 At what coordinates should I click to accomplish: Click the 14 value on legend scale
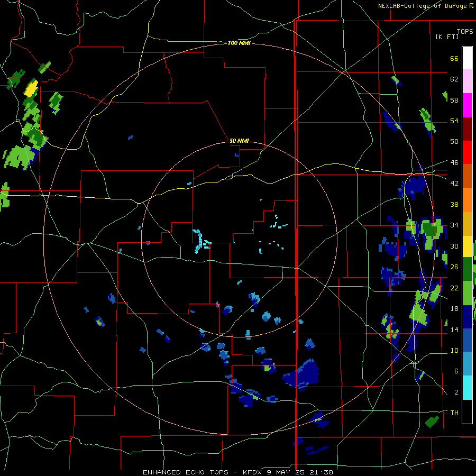[454, 329]
